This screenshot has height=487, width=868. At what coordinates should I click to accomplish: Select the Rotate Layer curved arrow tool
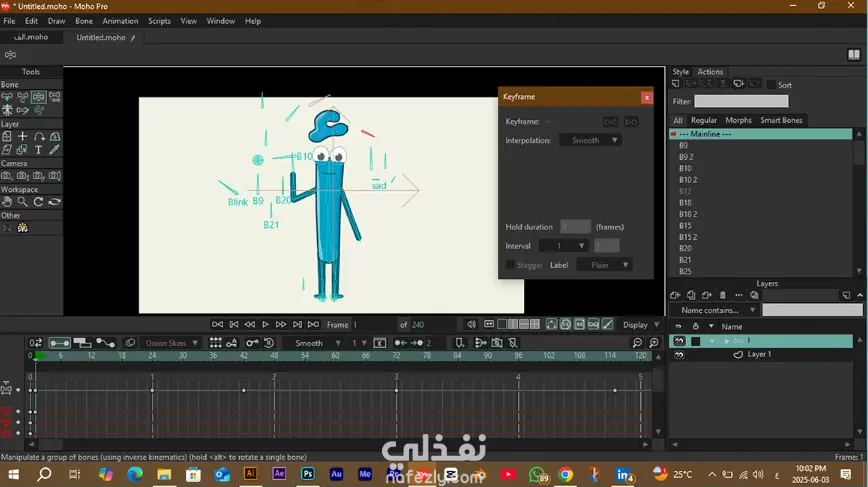coord(39,136)
